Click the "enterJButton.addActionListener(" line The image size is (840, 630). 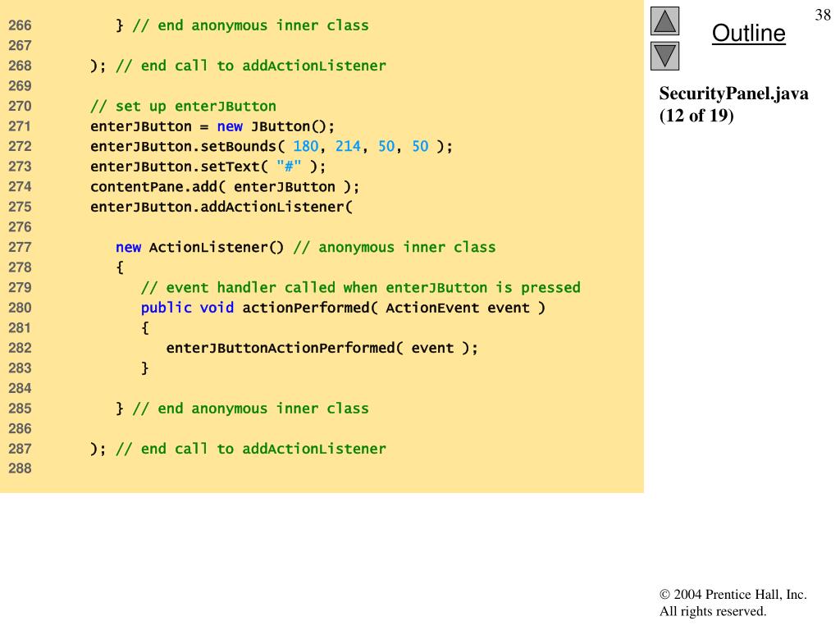pos(221,207)
